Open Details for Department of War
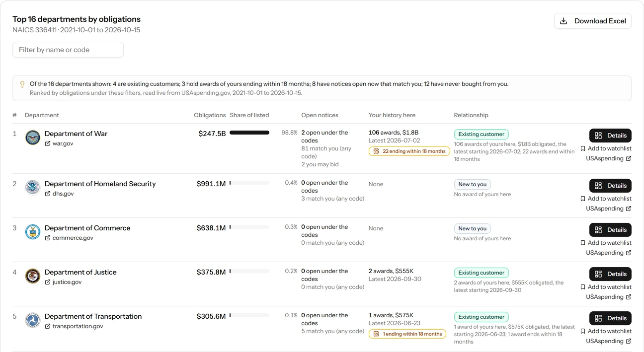The height and width of the screenshot is (352, 644). 610,136
